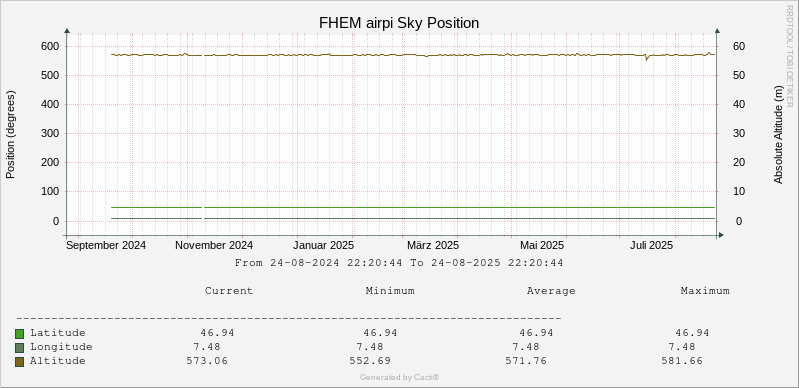Click the dip in the altitude line near July 2025
The width and height of the screenshot is (799, 388).
point(646,59)
